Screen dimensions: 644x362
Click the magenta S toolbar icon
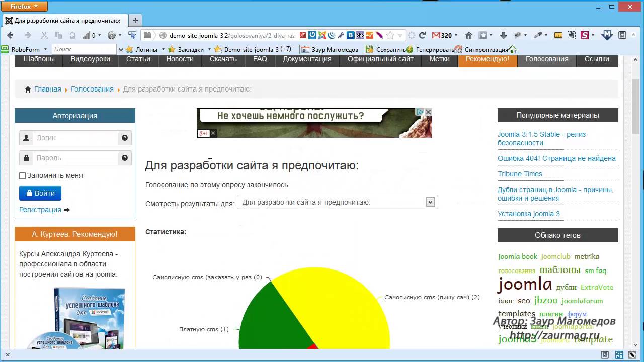click(x=585, y=35)
